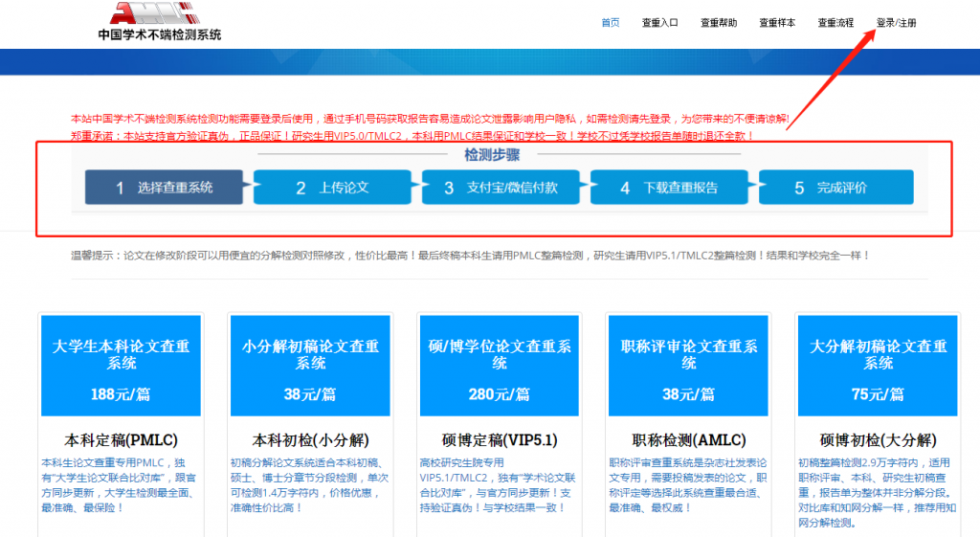The width and height of the screenshot is (980, 537).
Task: Click the 温馨提示 tip text
Action: point(471,256)
